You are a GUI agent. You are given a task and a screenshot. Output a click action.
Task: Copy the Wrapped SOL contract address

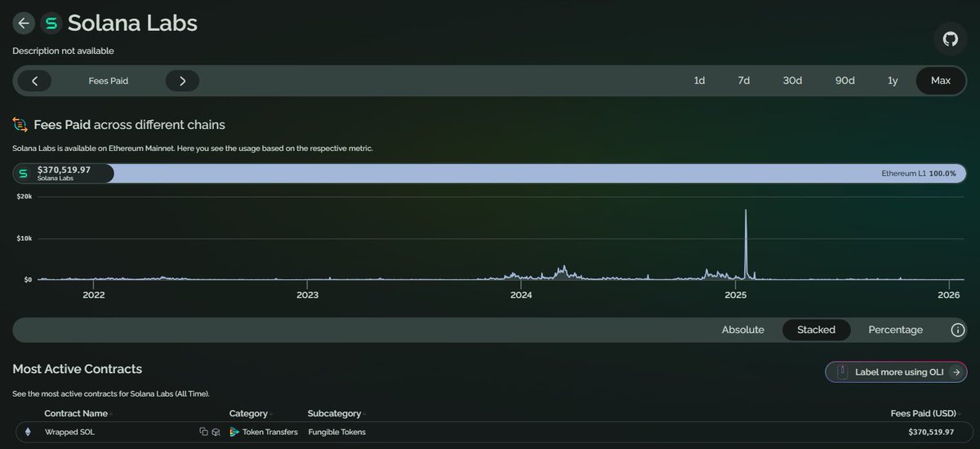[x=203, y=432]
